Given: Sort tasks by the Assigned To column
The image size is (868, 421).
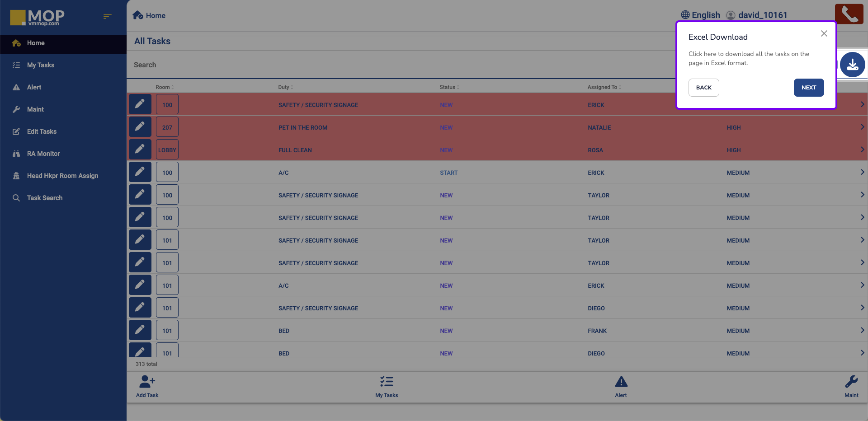Looking at the screenshot, I should pyautogui.click(x=604, y=87).
